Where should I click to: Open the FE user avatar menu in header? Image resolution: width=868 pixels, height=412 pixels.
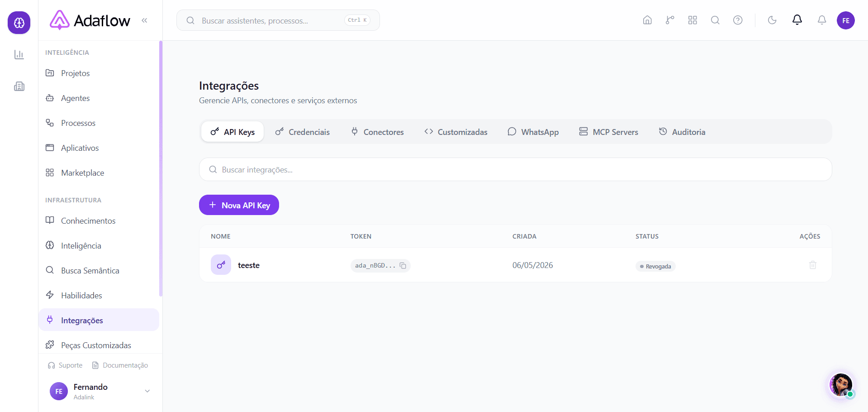click(x=846, y=20)
